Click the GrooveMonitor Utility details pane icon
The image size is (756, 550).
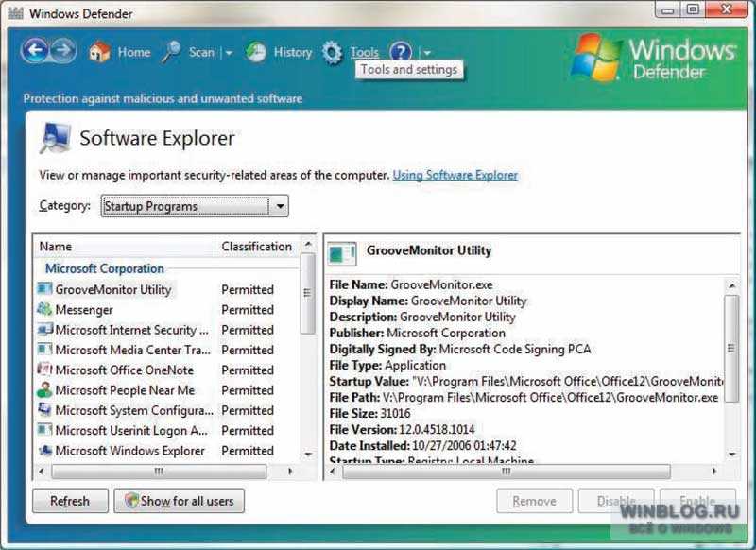342,253
